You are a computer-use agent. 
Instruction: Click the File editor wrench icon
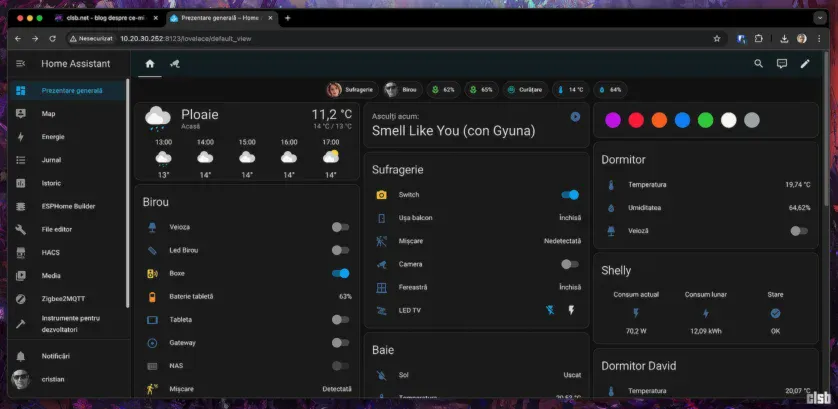21,229
